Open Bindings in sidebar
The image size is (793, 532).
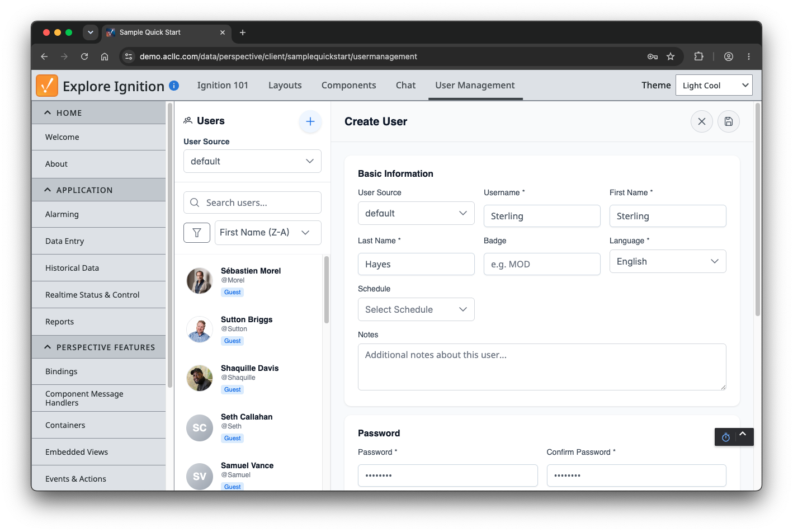(x=98, y=371)
